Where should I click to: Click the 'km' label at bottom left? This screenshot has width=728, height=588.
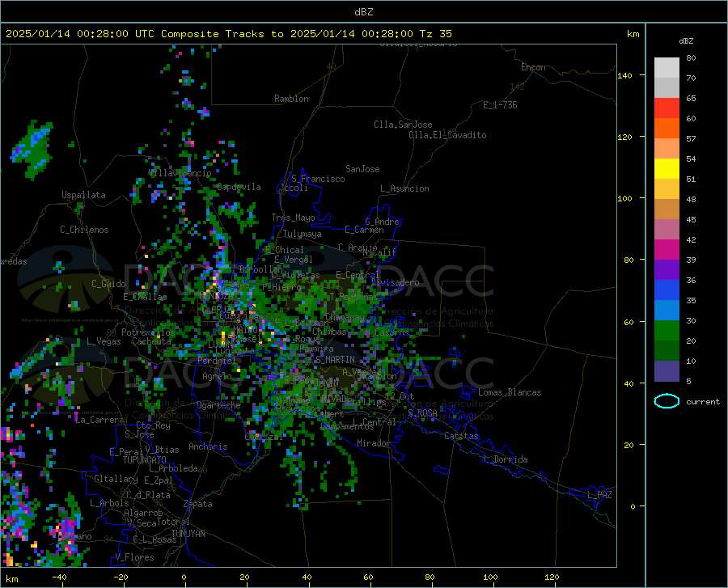click(x=11, y=579)
